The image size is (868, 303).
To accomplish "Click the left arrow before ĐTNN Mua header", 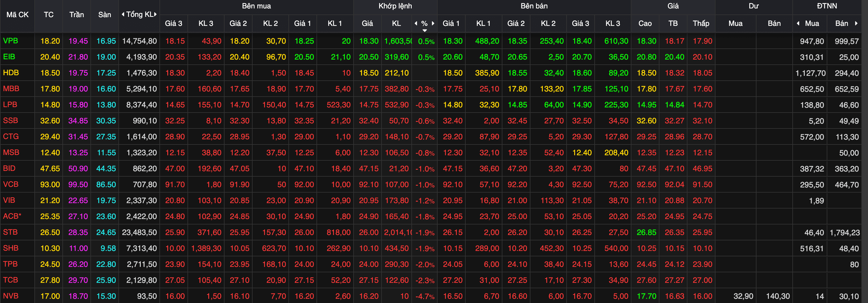I will pos(798,23).
